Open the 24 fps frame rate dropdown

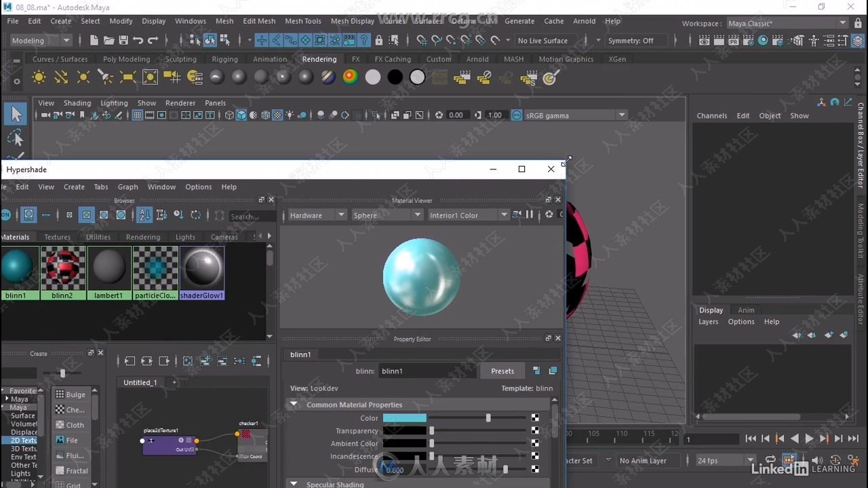point(725,460)
